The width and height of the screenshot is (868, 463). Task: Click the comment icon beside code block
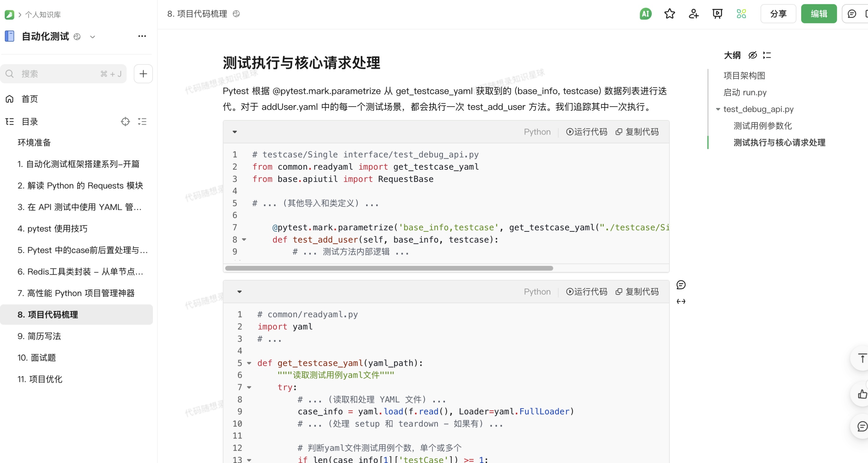pos(681,285)
